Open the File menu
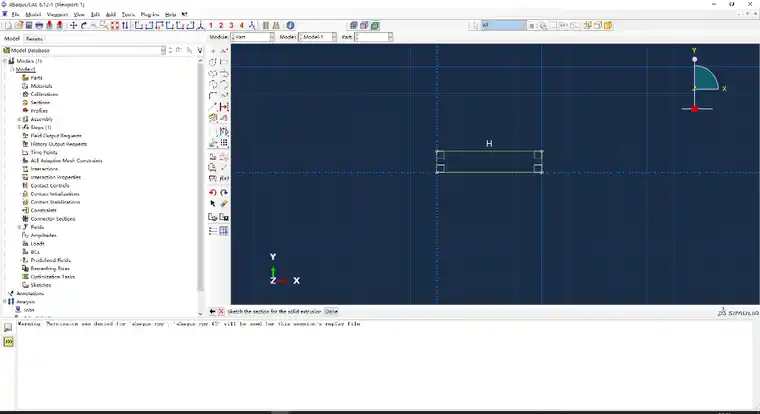760x414 pixels. [16, 15]
